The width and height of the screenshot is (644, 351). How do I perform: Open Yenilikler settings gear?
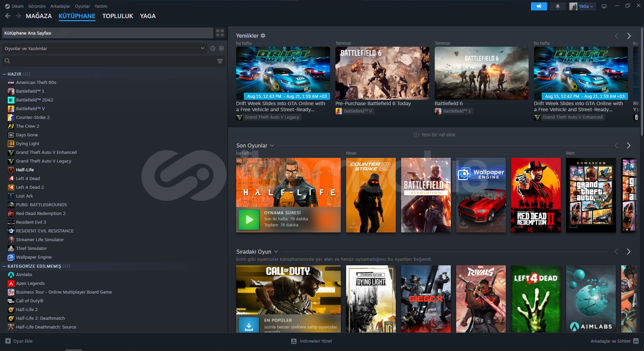click(x=263, y=36)
